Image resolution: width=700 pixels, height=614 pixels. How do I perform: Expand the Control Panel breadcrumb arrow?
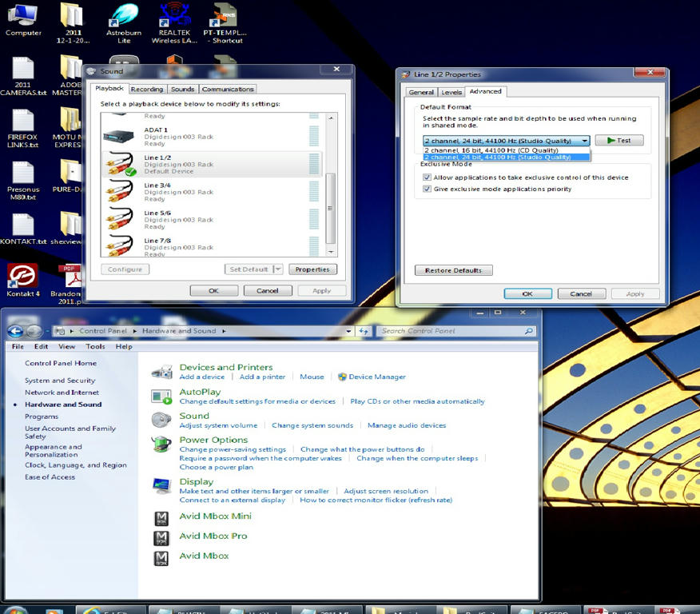coord(134,331)
